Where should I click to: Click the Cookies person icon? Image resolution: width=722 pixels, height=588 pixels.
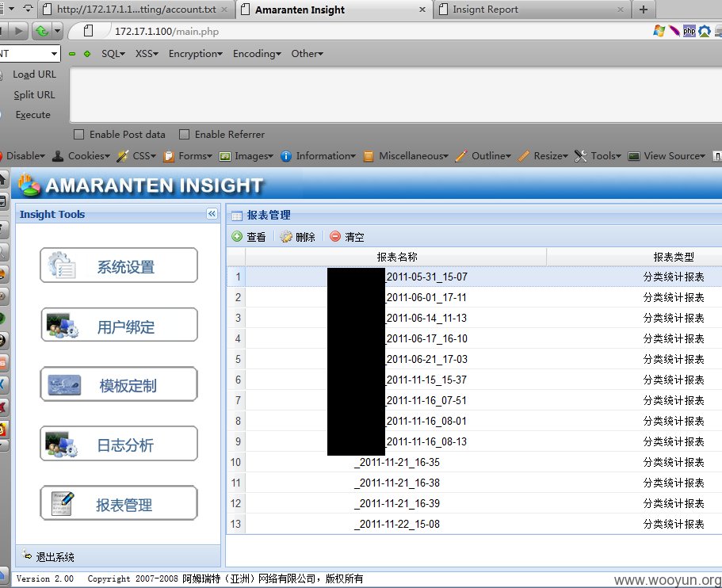tap(58, 156)
